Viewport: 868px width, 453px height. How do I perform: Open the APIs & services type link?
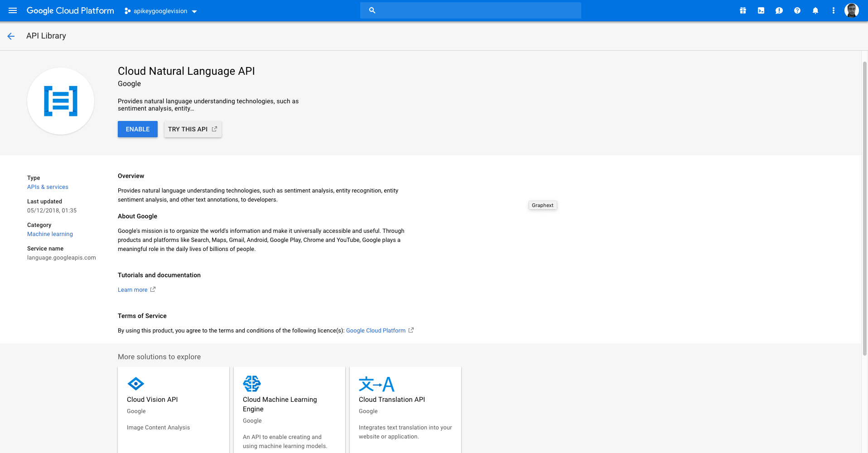48,187
